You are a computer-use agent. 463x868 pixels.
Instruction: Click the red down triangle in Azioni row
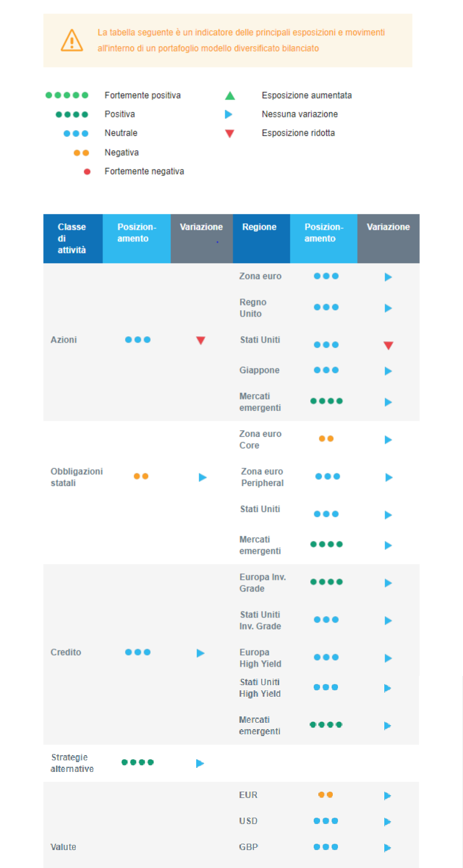click(201, 341)
